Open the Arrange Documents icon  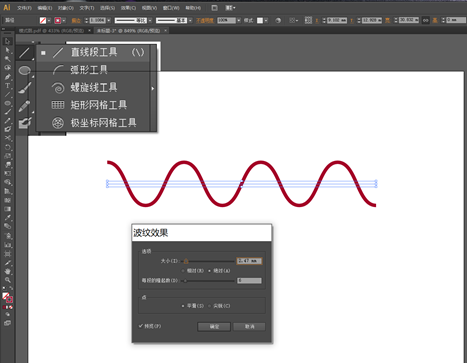coord(230,8)
